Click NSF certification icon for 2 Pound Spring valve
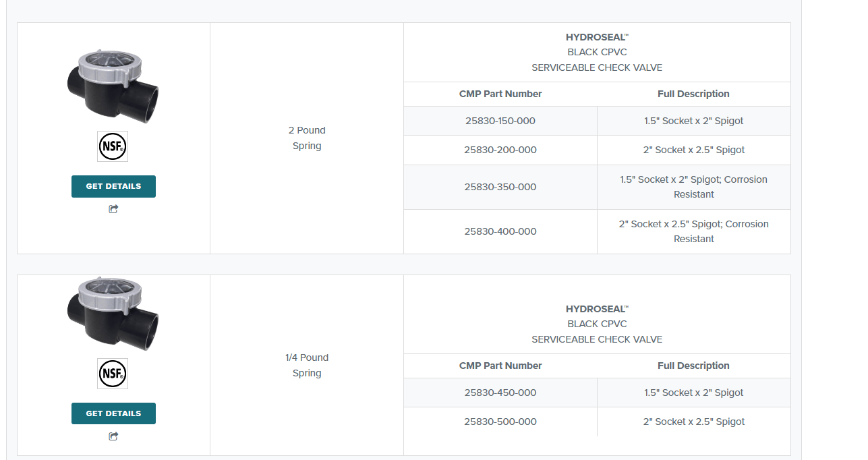 pos(113,146)
